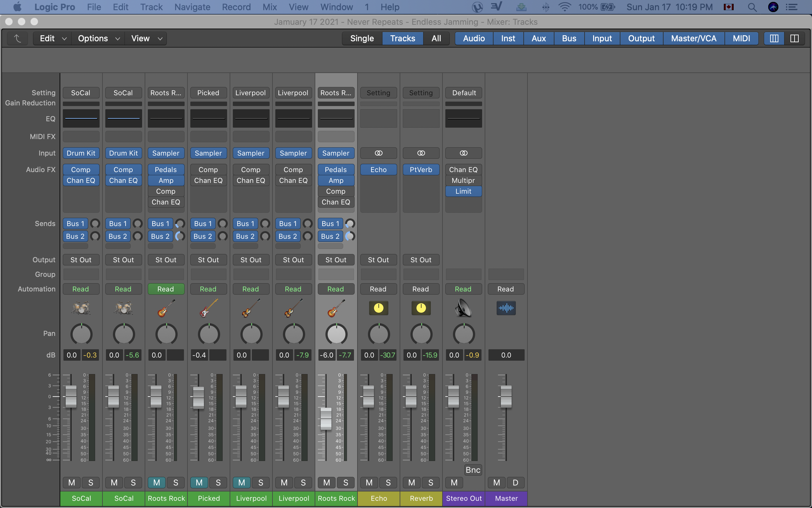Viewport: 812px width, 508px height.
Task: Click the red bass guitar icon on Picked strip
Action: tap(208, 308)
